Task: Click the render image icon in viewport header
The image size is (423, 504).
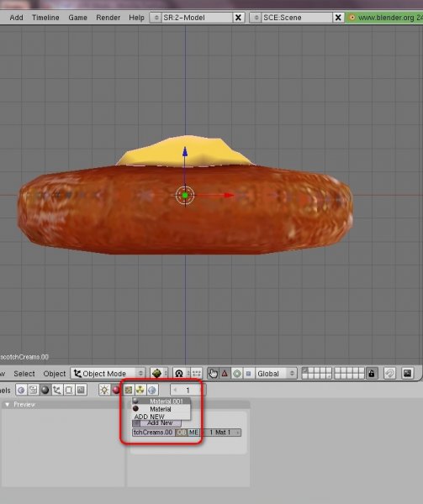Action: (x=407, y=373)
